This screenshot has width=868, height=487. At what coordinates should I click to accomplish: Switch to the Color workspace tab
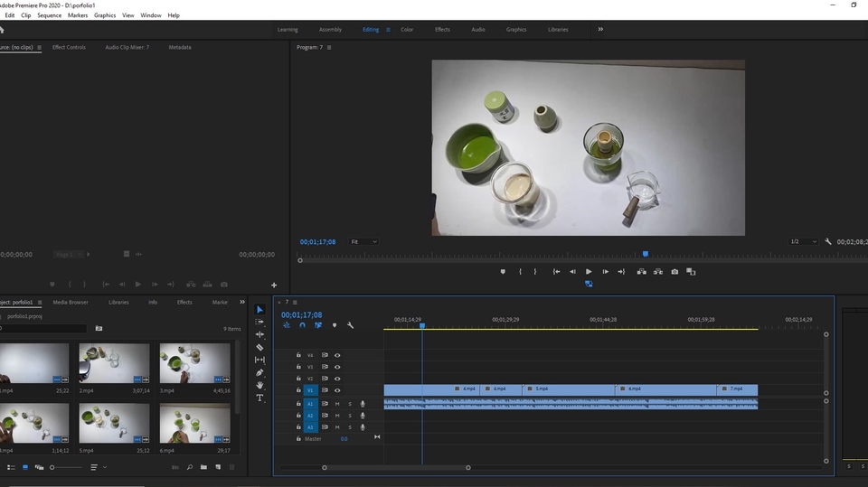coord(407,29)
